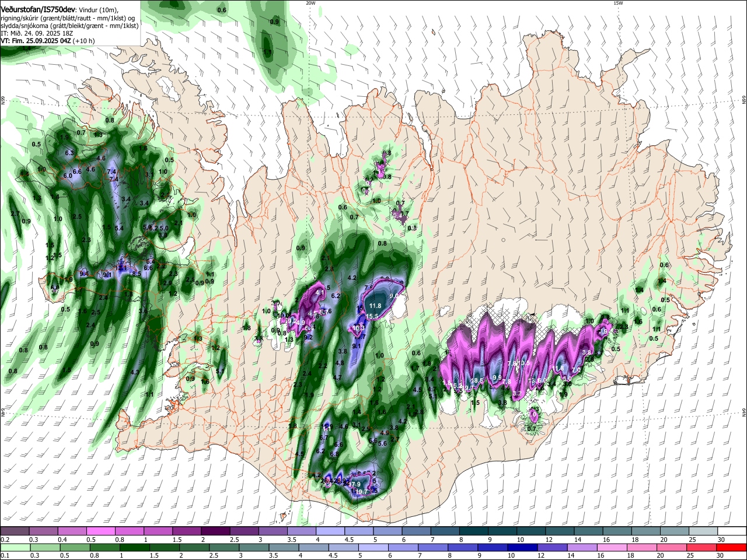Click the purple 1.5 swatch in upper legend row
Image resolution: width=747 pixels, height=560 pixels.
[x=187, y=531]
